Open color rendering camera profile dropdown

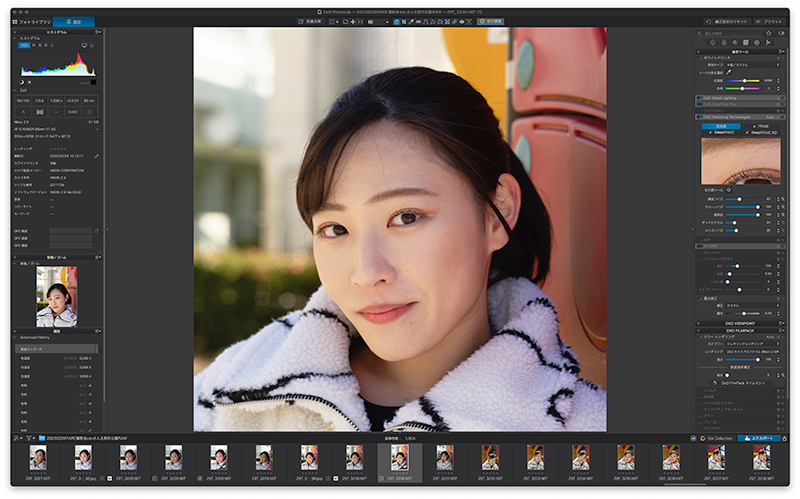[753, 352]
